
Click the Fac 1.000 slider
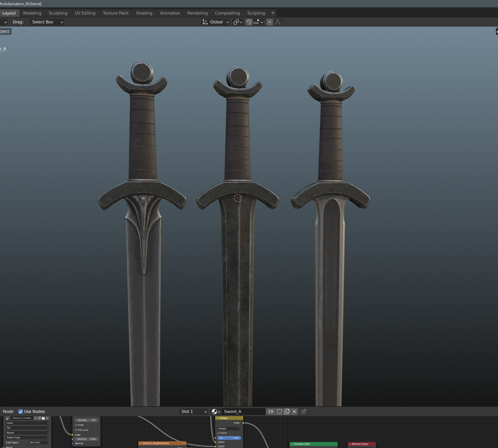(229, 438)
